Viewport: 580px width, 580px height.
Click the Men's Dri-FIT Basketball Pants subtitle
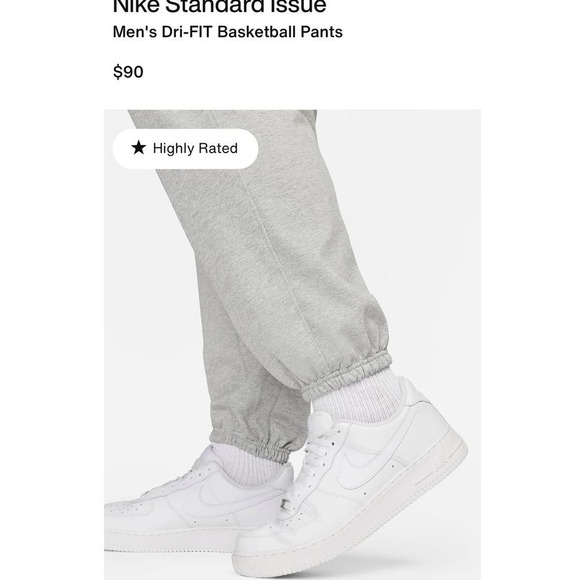click(227, 32)
